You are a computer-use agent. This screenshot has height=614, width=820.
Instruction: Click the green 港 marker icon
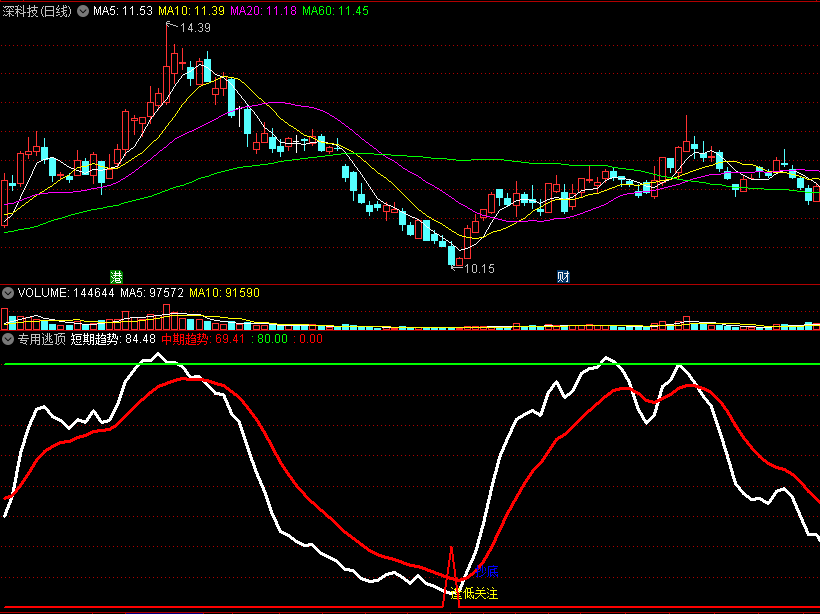tap(116, 277)
